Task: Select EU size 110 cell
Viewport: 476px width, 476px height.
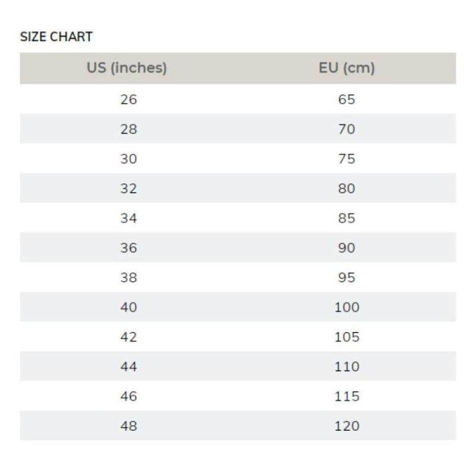Action: pyautogui.click(x=347, y=367)
